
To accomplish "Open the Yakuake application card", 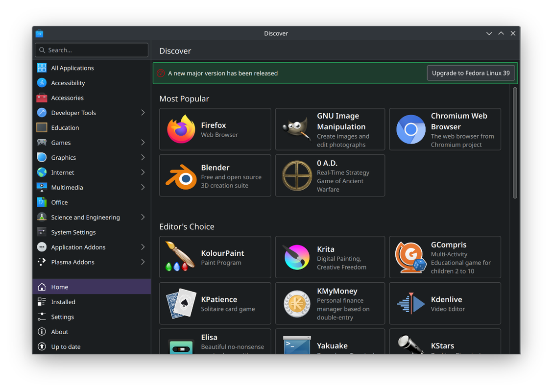I will click(330, 341).
